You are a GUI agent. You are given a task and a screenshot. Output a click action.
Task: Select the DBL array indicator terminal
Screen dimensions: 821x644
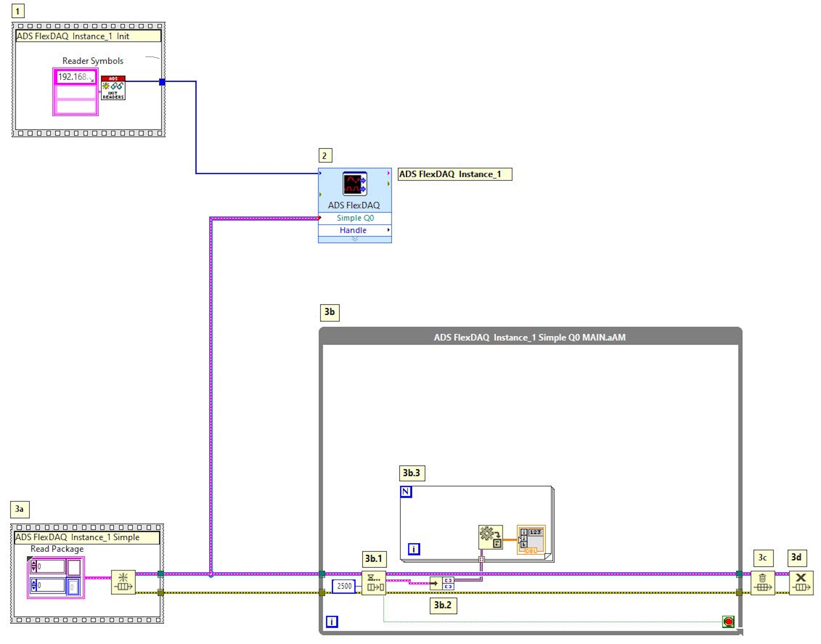point(531,540)
